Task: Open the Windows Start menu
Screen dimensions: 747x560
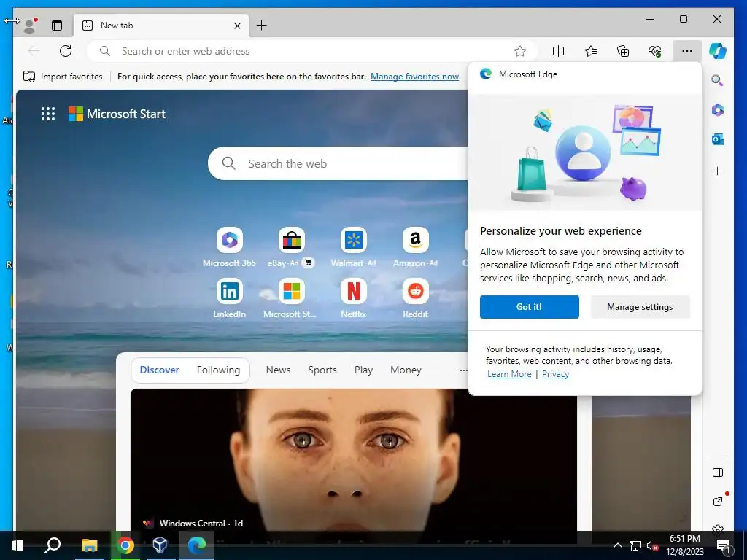Action: 18,545
